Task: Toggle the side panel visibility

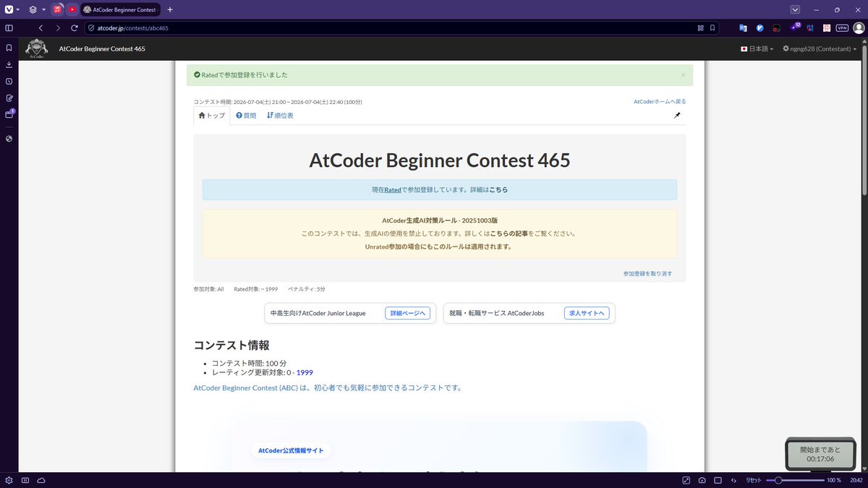Action: click(9, 28)
